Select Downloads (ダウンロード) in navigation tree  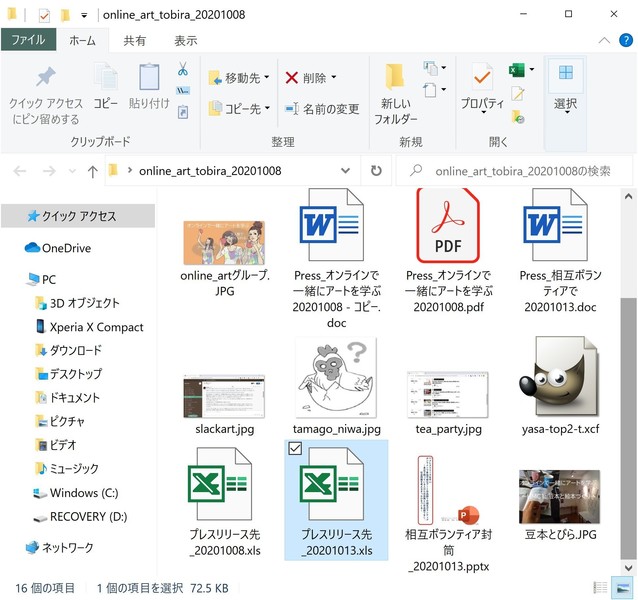tap(75, 350)
